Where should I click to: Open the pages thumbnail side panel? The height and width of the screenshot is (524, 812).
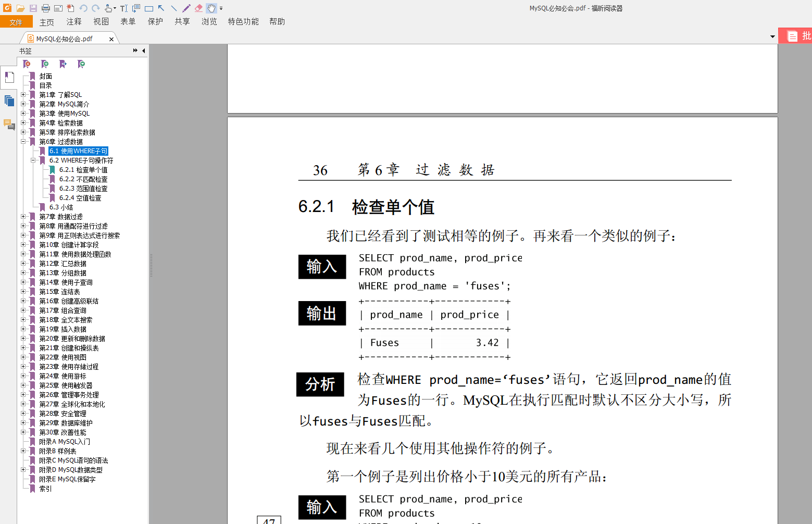[9, 101]
